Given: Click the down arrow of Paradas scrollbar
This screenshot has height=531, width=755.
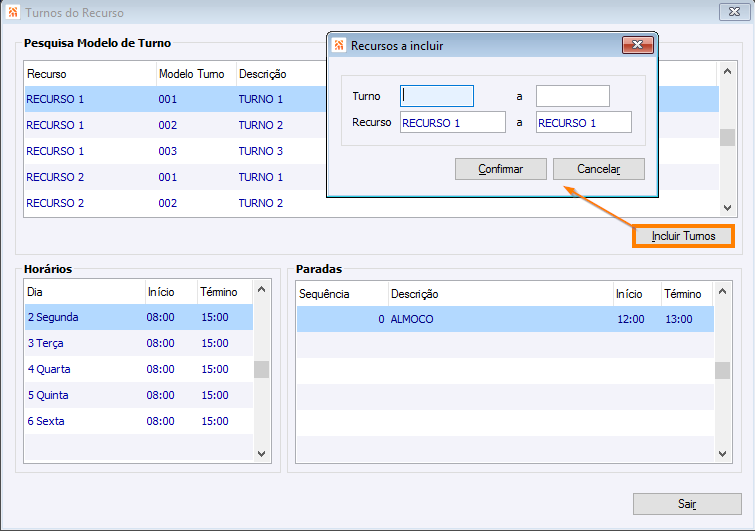Looking at the screenshot, I should pos(722,453).
